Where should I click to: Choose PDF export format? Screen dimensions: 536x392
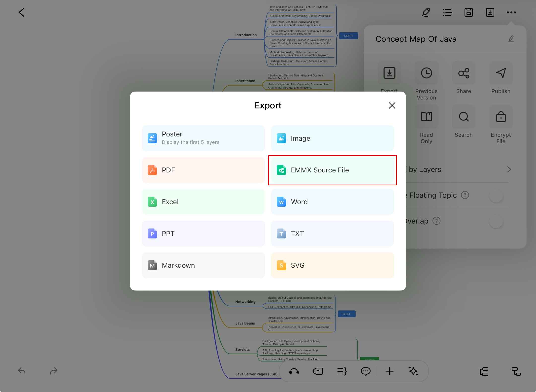pyautogui.click(x=203, y=170)
